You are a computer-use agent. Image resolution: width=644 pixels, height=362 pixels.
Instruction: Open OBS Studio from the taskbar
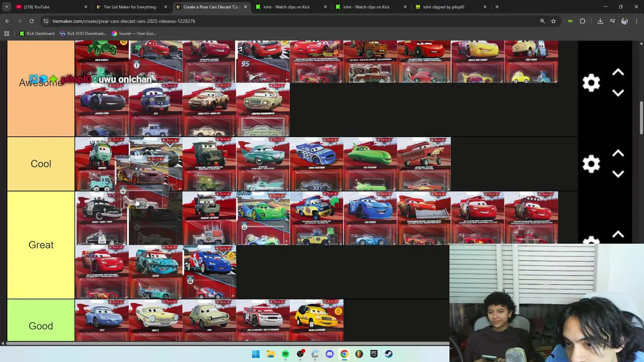(x=300, y=354)
